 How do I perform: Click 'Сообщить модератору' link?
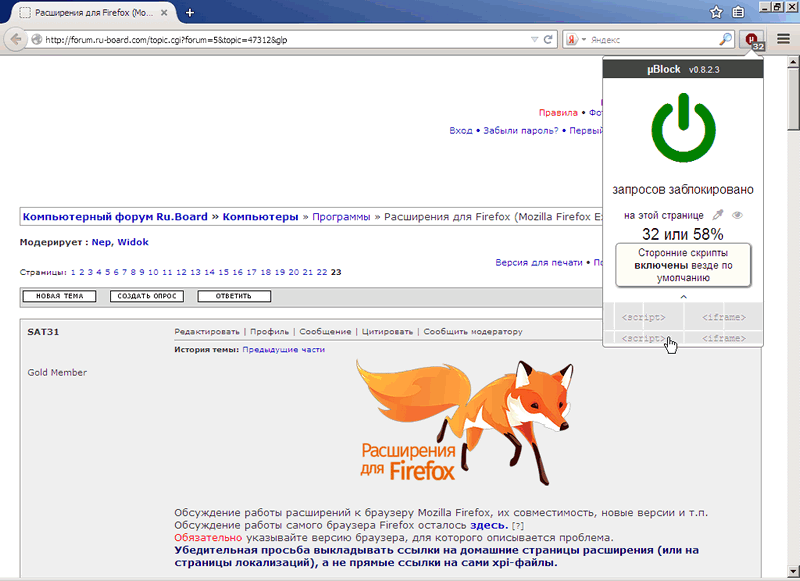tap(473, 332)
